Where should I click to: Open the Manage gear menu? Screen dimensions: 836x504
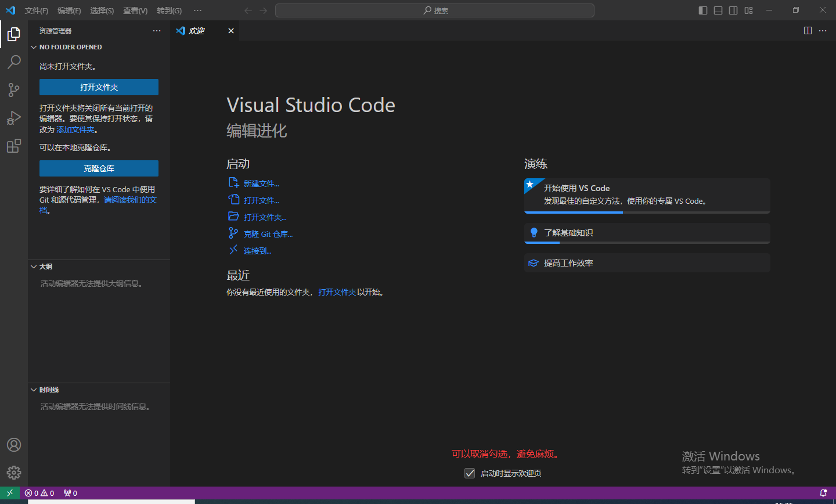14,473
